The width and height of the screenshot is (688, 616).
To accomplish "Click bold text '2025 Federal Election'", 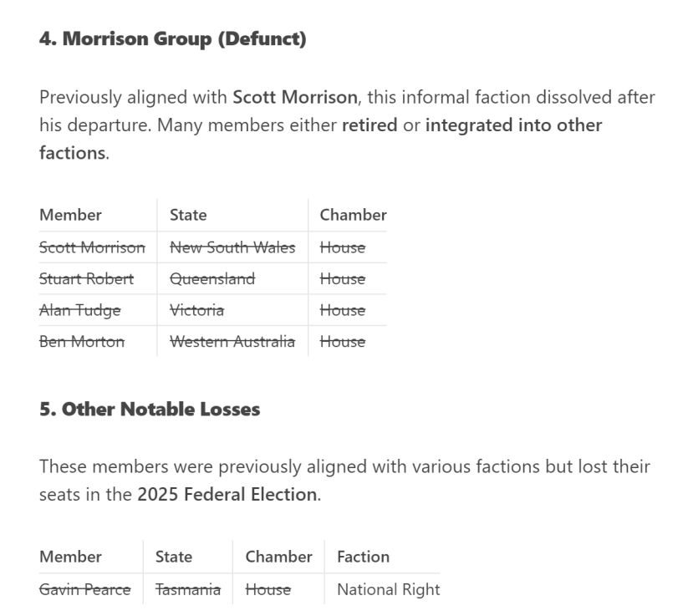I will pyautogui.click(x=227, y=495).
